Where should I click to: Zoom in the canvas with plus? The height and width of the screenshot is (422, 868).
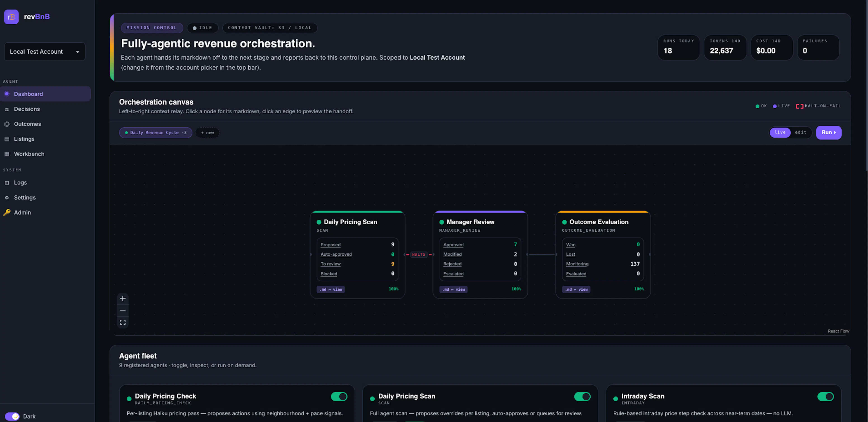point(123,298)
